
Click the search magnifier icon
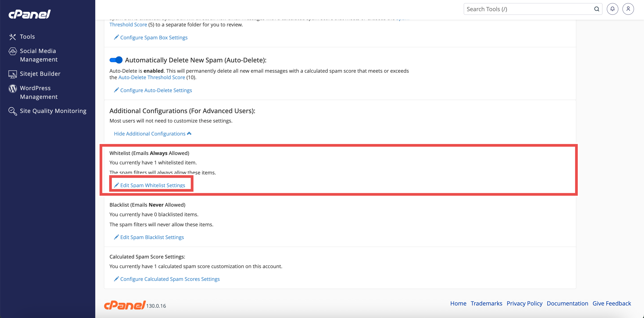point(597,9)
